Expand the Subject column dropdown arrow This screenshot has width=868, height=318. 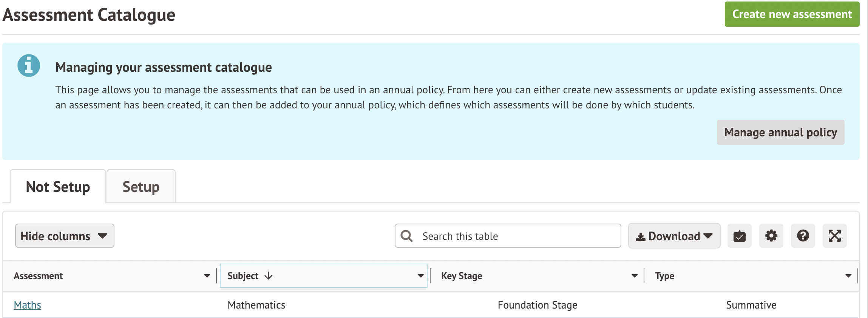[420, 276]
